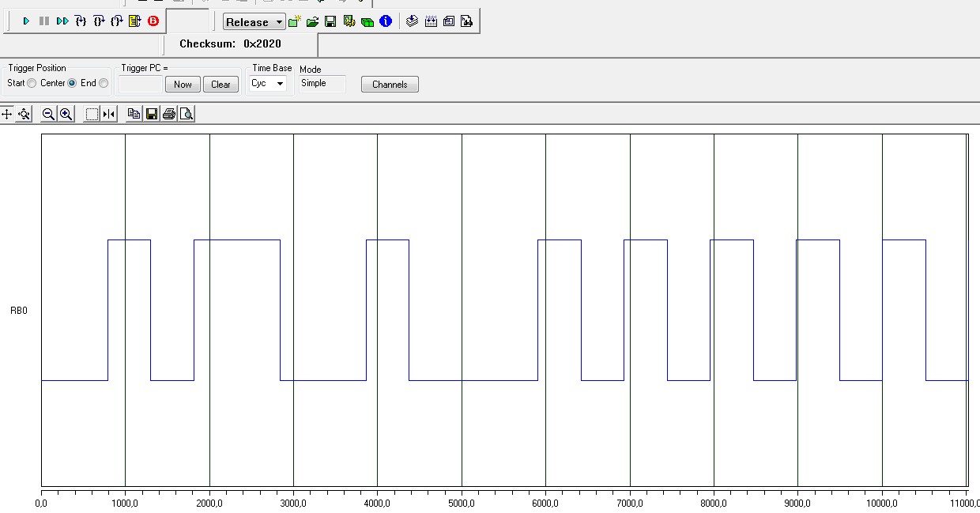Select the dotted rectangle zoom-area tool
The width and height of the screenshot is (980, 513).
click(x=92, y=114)
